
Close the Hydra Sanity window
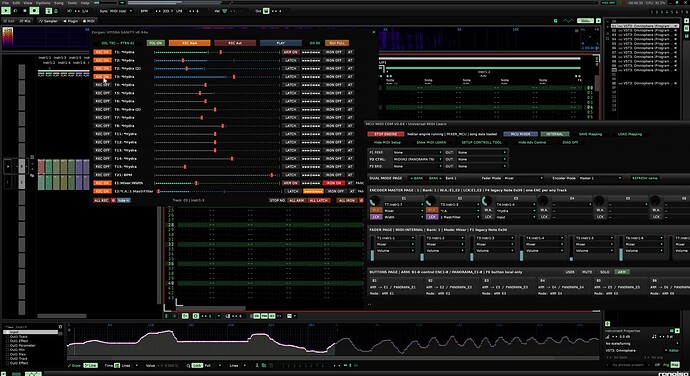click(x=374, y=32)
